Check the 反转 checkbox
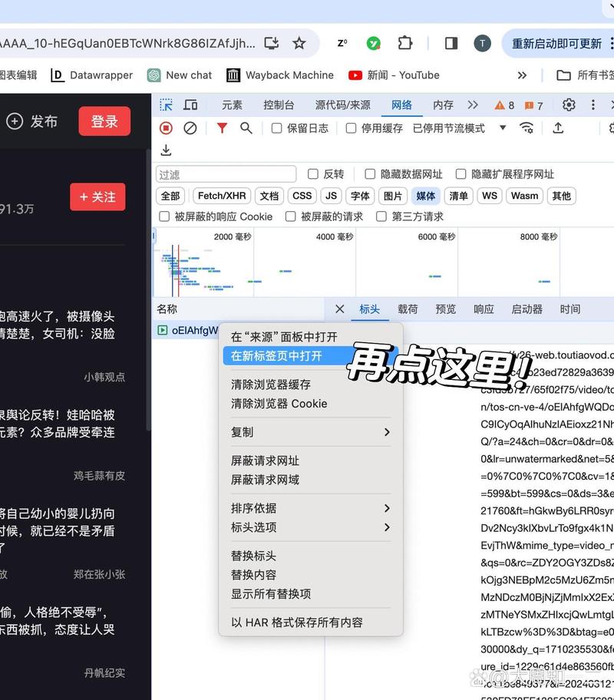This screenshot has height=700, width=614. click(313, 174)
